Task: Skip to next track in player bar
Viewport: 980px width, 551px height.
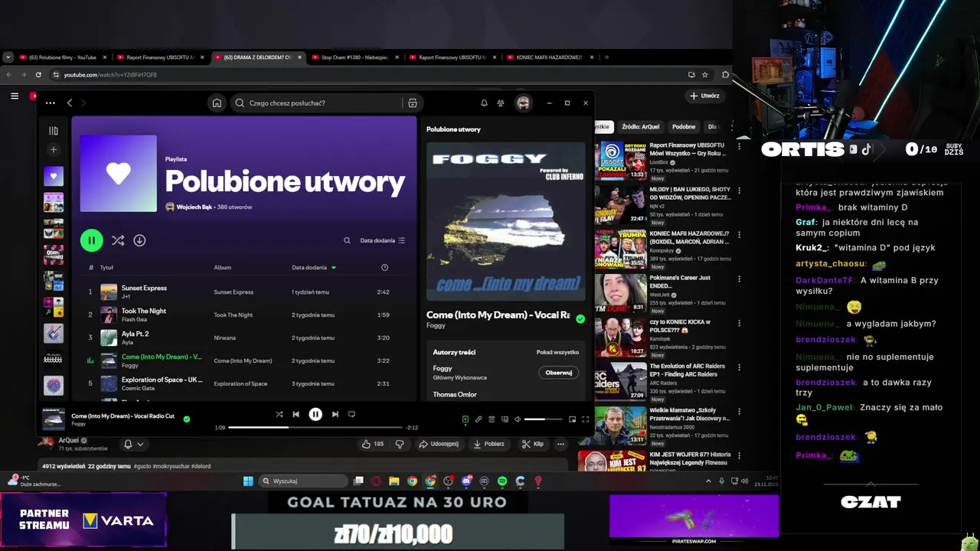Action: coord(335,414)
